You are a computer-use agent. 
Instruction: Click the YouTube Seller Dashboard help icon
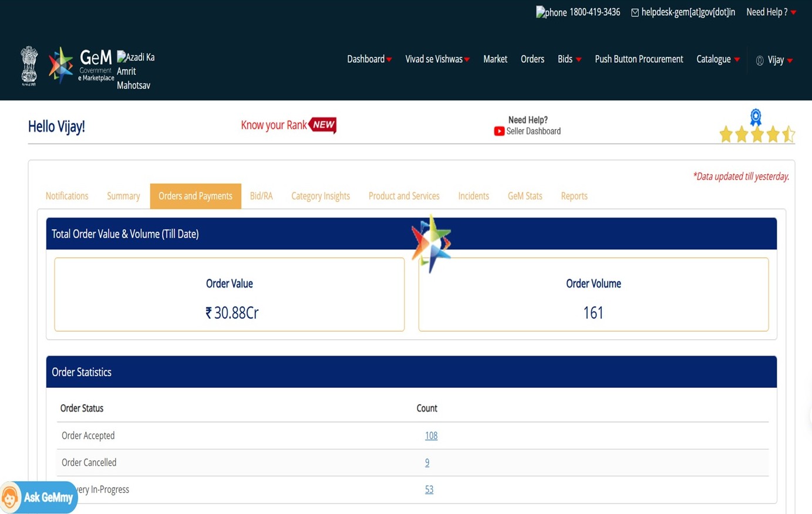pyautogui.click(x=499, y=131)
